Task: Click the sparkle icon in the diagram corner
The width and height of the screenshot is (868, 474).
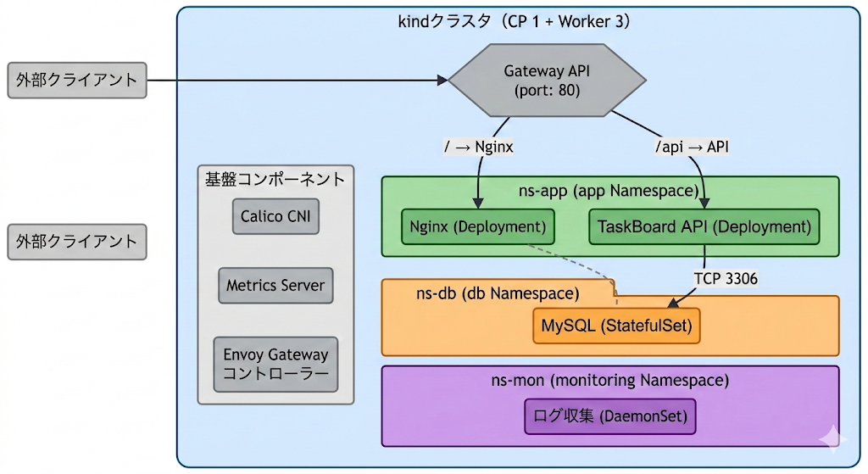Action: [x=832, y=438]
